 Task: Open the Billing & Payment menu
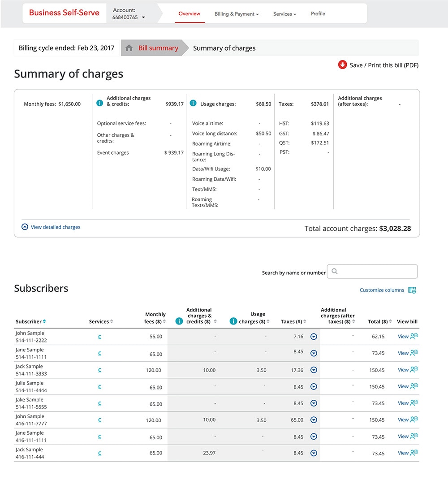[236, 14]
